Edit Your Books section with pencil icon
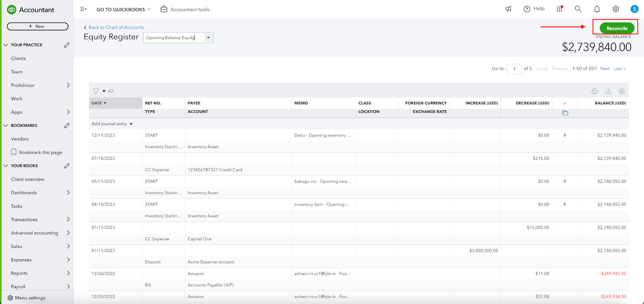Screen dimensions: 644x304 coord(67,166)
